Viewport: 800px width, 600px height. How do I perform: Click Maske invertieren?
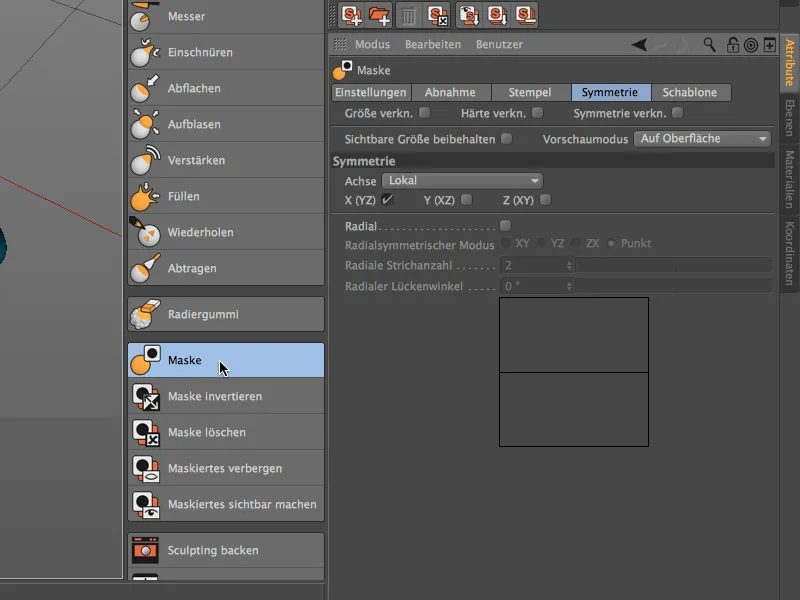click(226, 396)
